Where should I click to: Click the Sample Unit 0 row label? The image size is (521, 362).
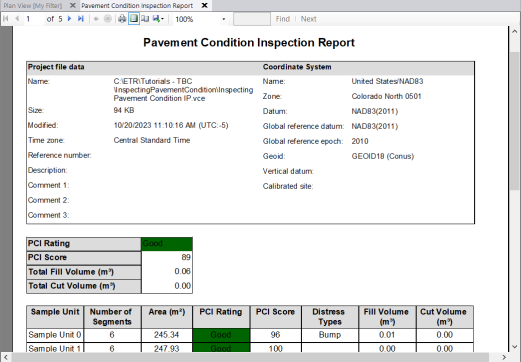pos(55,335)
